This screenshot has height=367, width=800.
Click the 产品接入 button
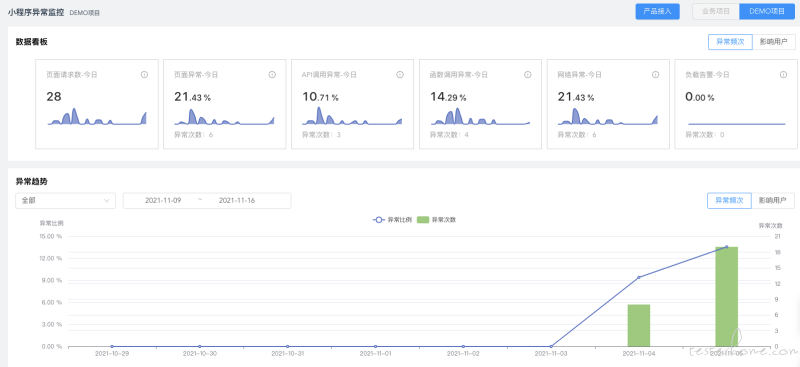point(657,11)
